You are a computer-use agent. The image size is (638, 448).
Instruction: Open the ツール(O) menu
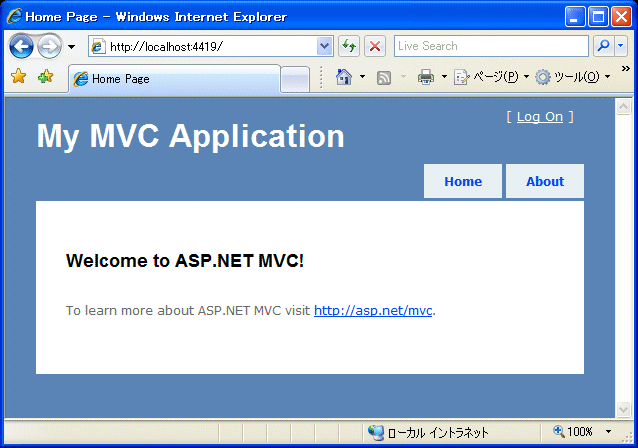(570, 77)
